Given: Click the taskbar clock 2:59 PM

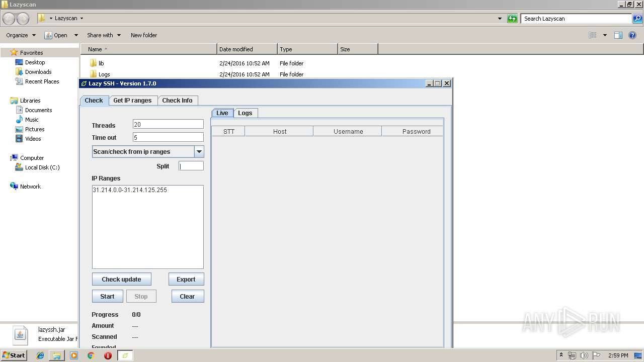Looking at the screenshot, I should click(x=618, y=355).
